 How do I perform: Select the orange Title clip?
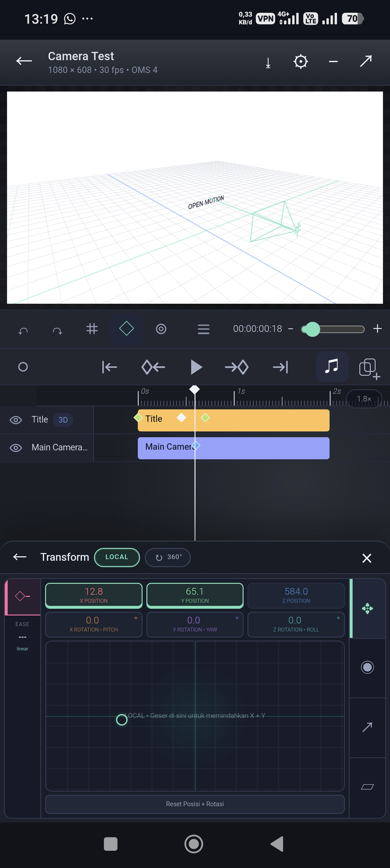(x=234, y=420)
